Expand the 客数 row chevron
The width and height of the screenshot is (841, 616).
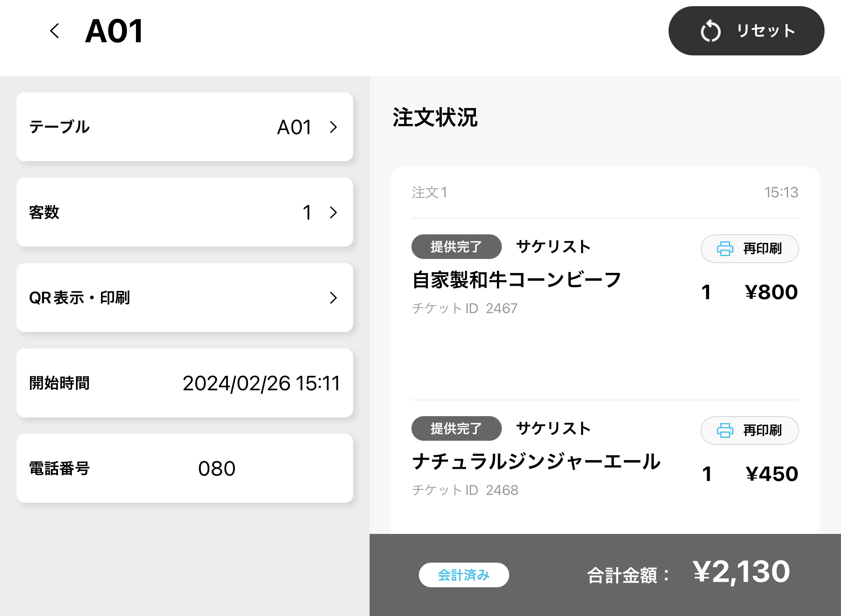[x=333, y=213]
